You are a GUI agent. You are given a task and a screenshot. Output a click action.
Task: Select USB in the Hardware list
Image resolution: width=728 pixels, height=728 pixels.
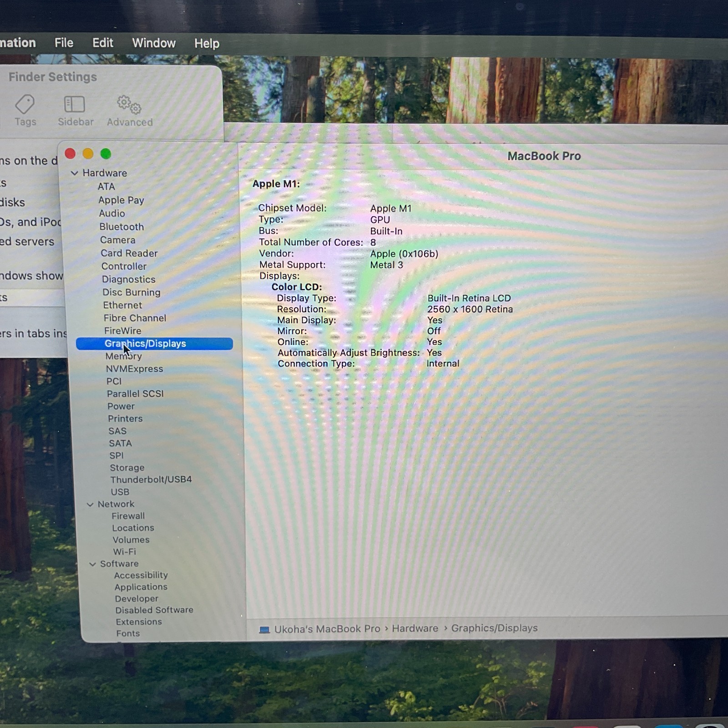click(120, 492)
